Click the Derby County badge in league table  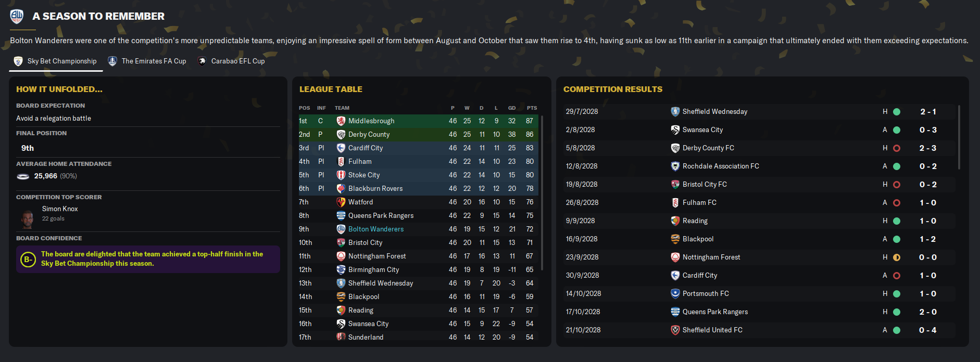click(341, 134)
